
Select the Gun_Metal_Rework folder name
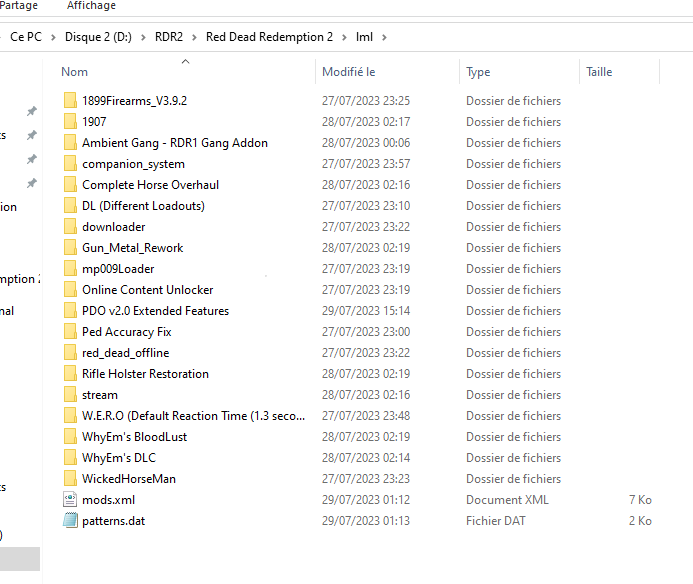coord(133,248)
